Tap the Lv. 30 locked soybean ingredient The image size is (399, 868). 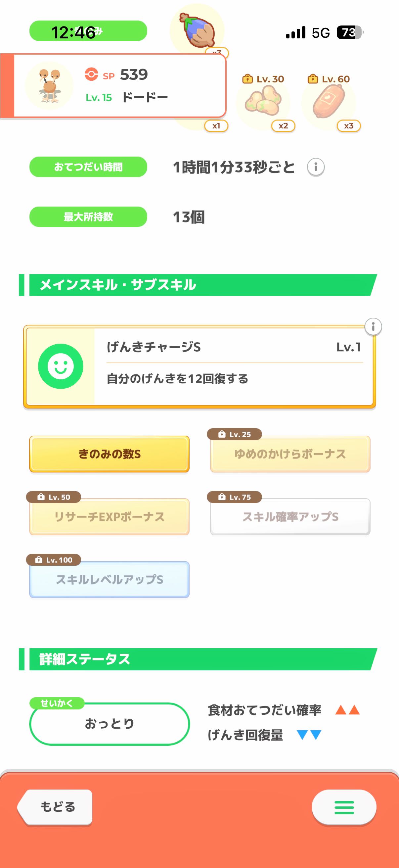[263, 102]
